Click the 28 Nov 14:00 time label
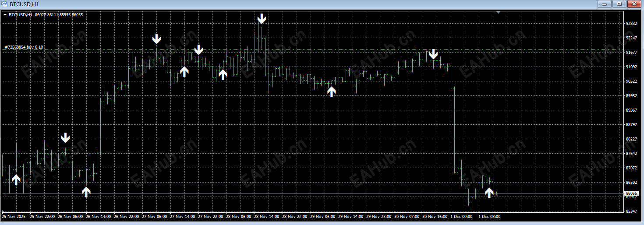Image resolution: width=644 pixels, height=225 pixels. click(267, 217)
